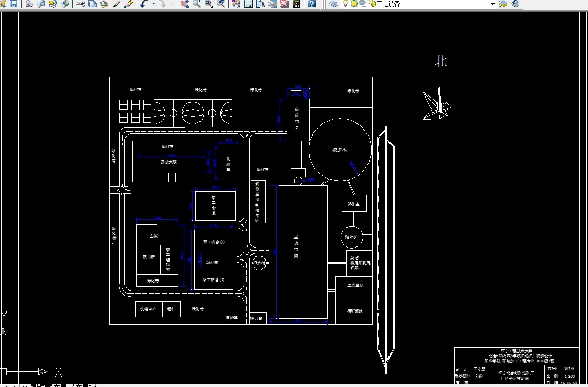Open the Properties palette icon
588x387 pixels.
click(x=236, y=4)
